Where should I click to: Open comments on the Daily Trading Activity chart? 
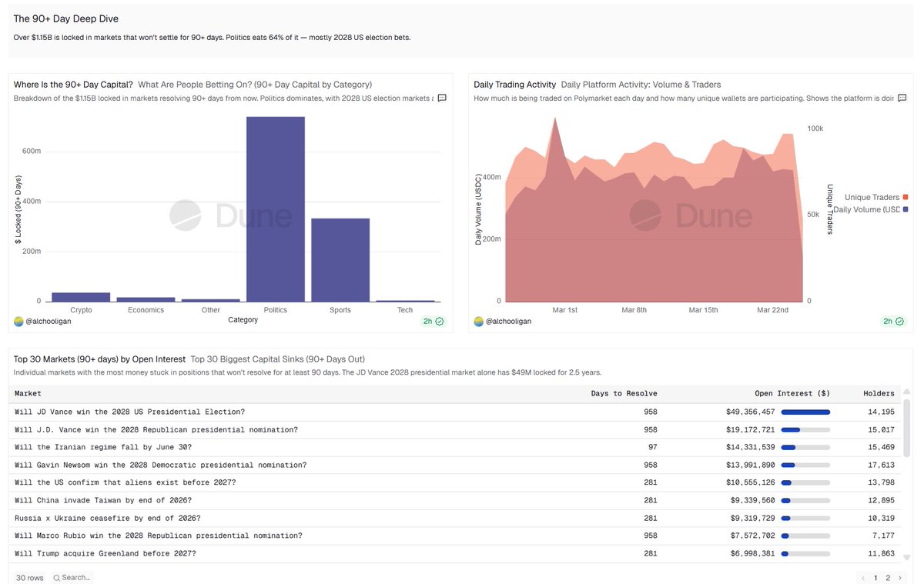(x=902, y=98)
